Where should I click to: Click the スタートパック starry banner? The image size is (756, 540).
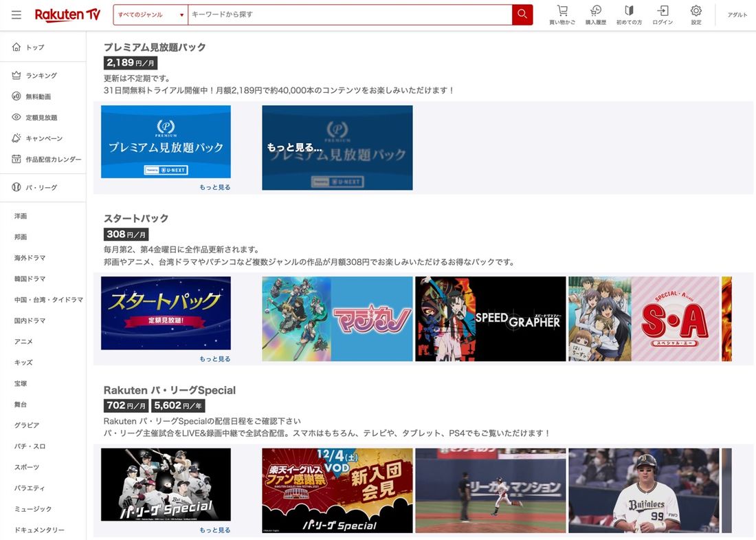[x=166, y=313]
